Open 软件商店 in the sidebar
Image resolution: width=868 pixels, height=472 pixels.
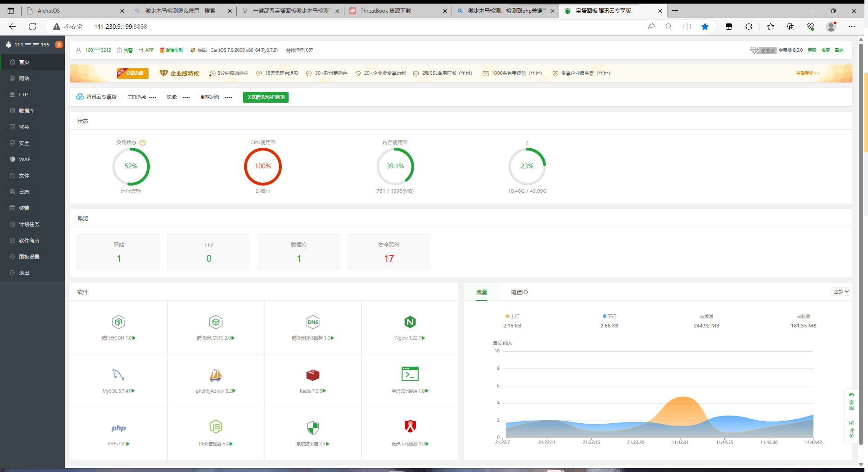click(x=29, y=241)
